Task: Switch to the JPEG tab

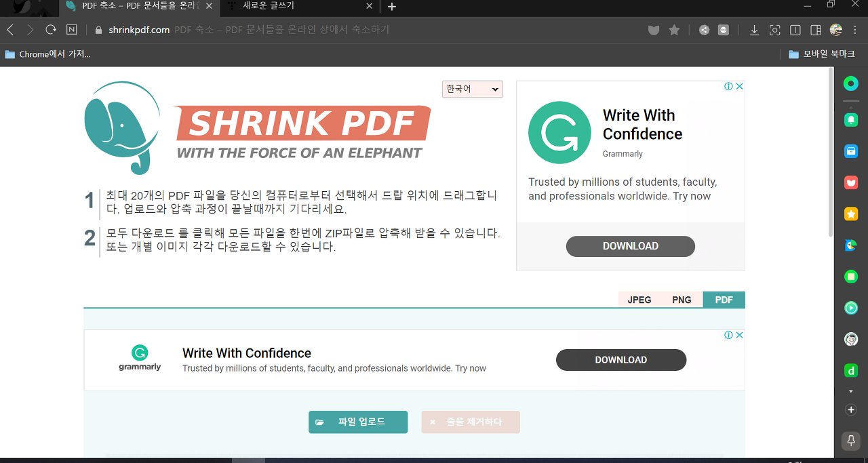Action: [639, 300]
